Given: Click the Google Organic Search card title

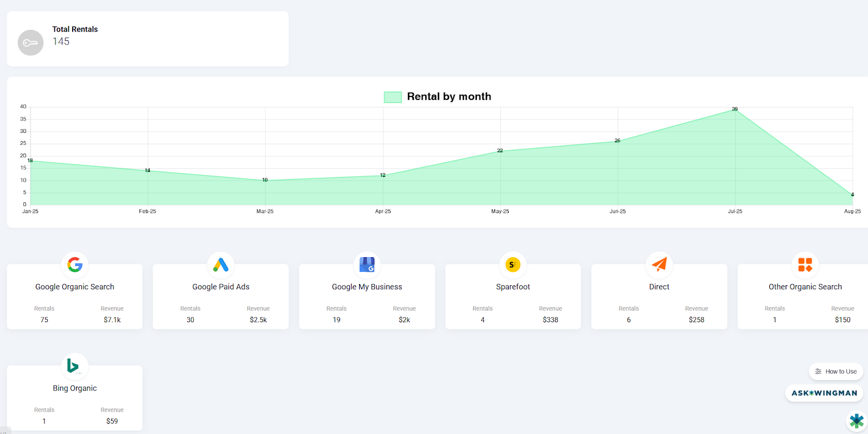Looking at the screenshot, I should [75, 287].
